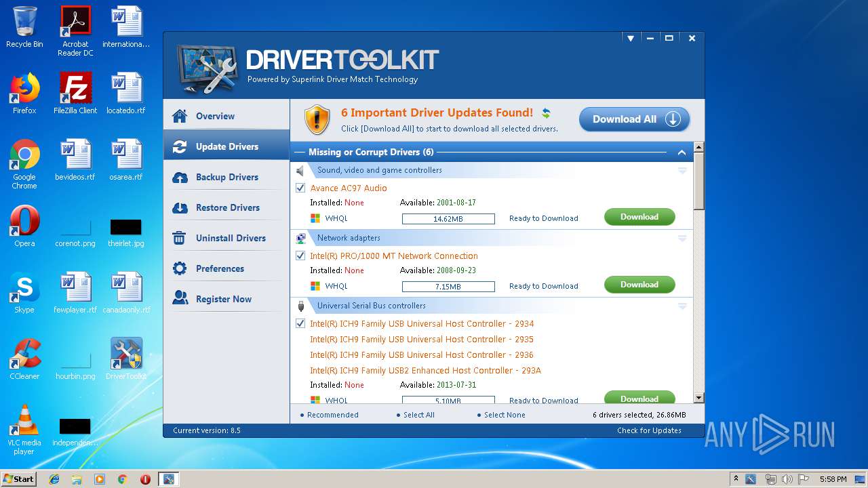This screenshot has width=868, height=488.
Task: Click WHQL Windows logo for Avance AC97
Action: [x=315, y=218]
